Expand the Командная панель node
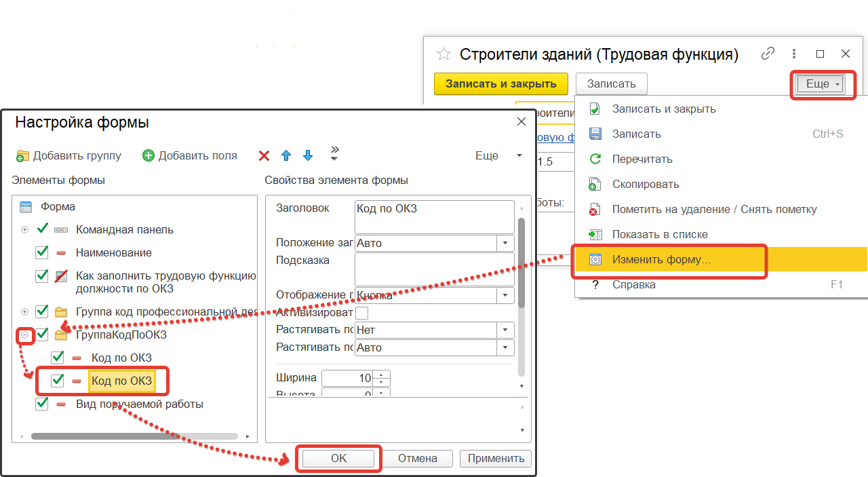 pos(25,230)
